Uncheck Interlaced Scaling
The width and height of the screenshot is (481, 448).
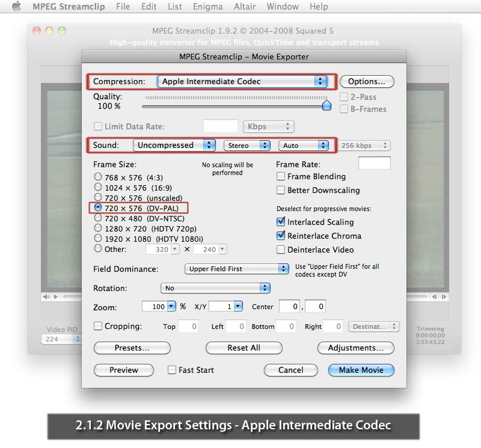(x=280, y=221)
